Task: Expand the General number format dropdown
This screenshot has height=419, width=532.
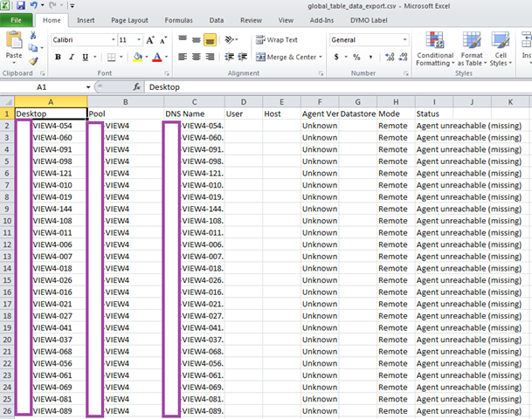Action: click(x=405, y=40)
